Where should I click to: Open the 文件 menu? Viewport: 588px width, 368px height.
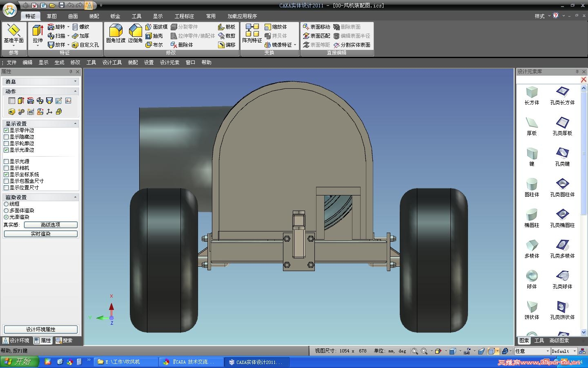tap(11, 63)
